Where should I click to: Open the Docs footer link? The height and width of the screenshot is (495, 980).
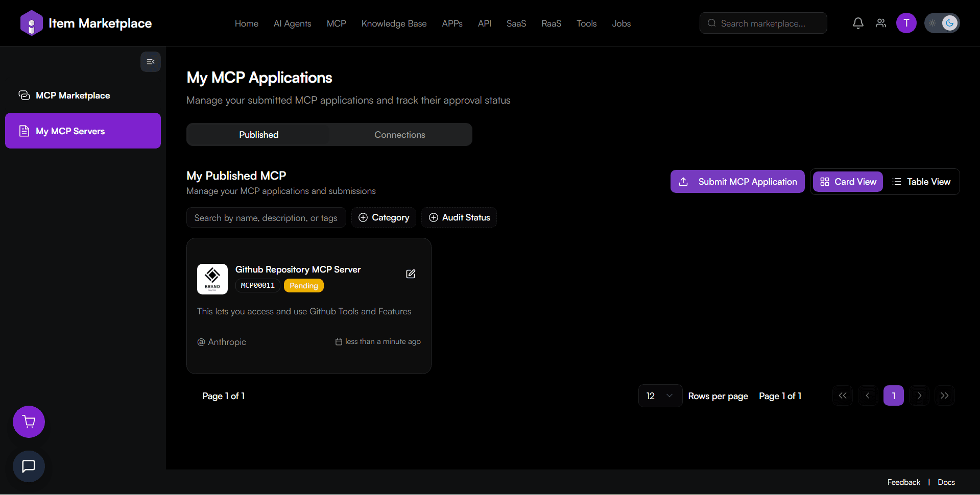946,482
